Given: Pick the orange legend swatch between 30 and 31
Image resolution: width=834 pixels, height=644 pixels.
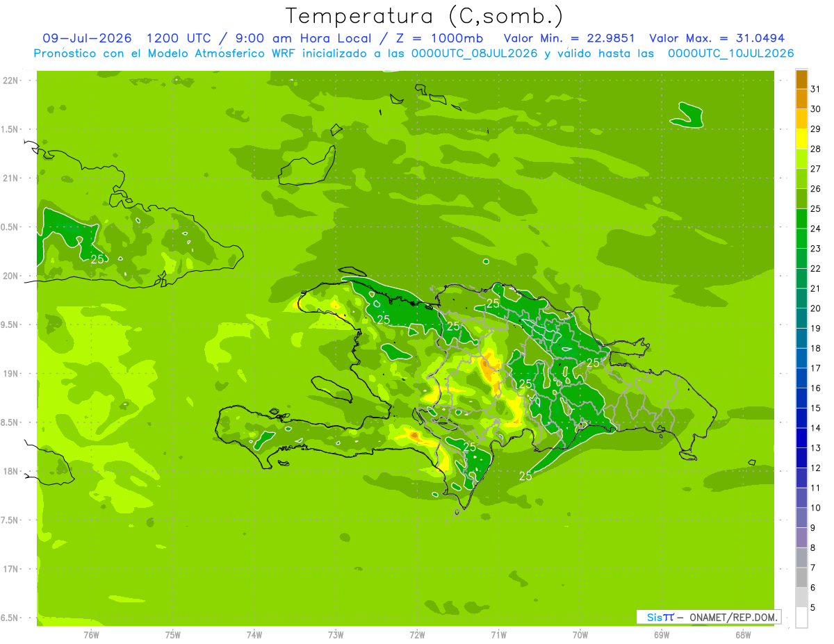Looking at the screenshot, I should coord(801,99).
